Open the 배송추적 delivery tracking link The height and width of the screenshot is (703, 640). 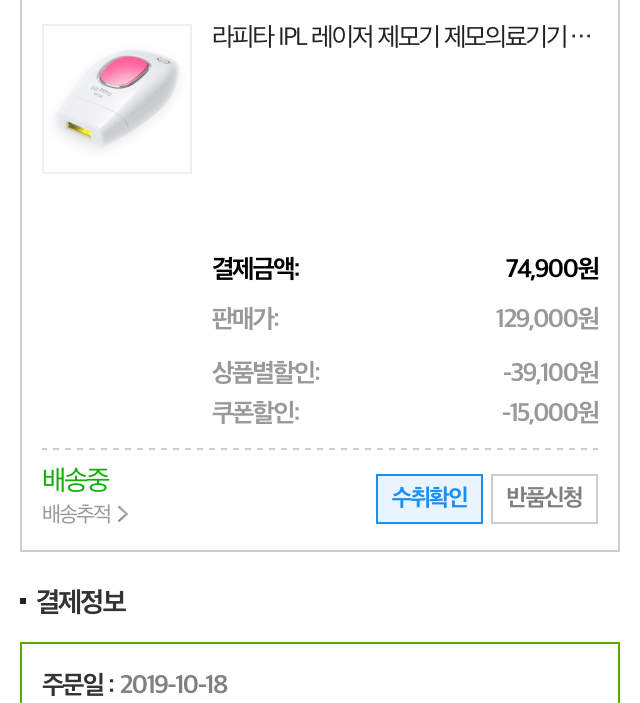tap(77, 515)
